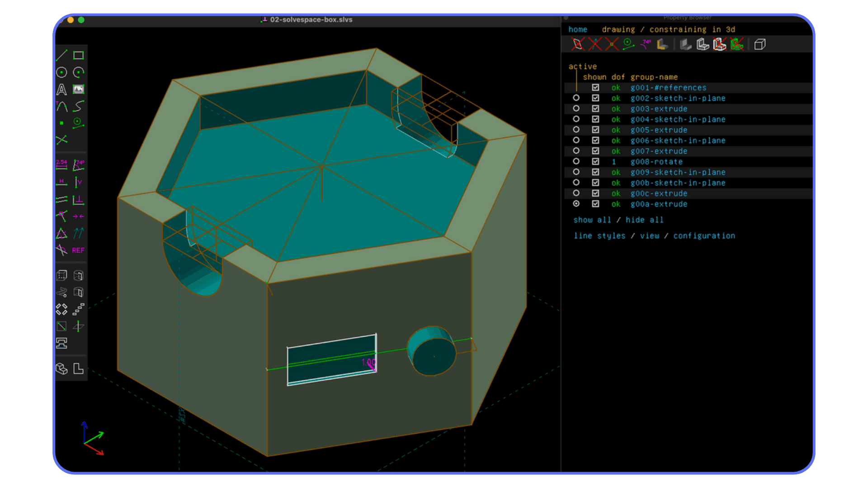
Task: Click the show all link
Action: (x=592, y=220)
